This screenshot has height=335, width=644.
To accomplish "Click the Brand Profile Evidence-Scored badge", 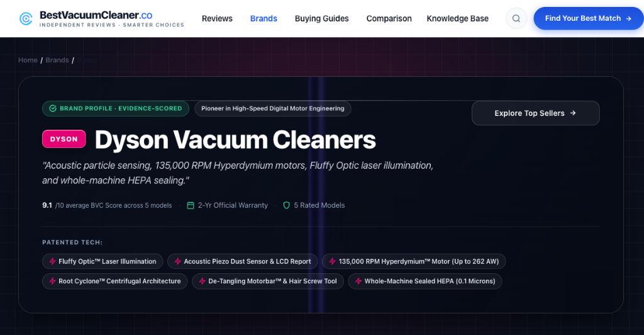I will click(x=116, y=108).
